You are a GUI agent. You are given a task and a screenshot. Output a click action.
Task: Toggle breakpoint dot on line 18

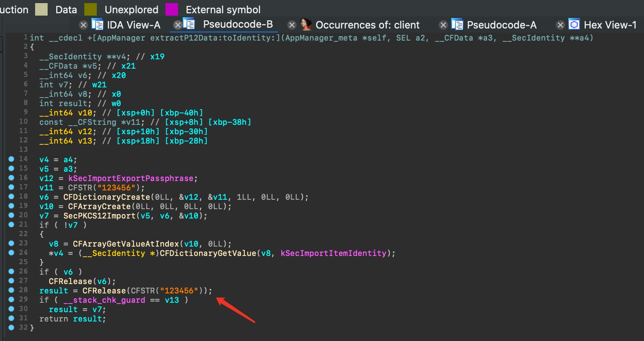point(11,196)
